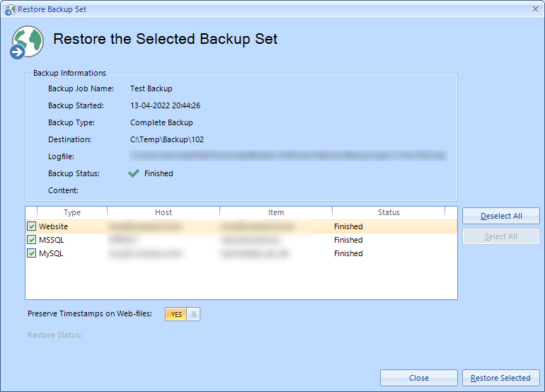This screenshot has height=392, width=545.
Task: Uncheck the MySQL checkbox
Action: (x=32, y=253)
